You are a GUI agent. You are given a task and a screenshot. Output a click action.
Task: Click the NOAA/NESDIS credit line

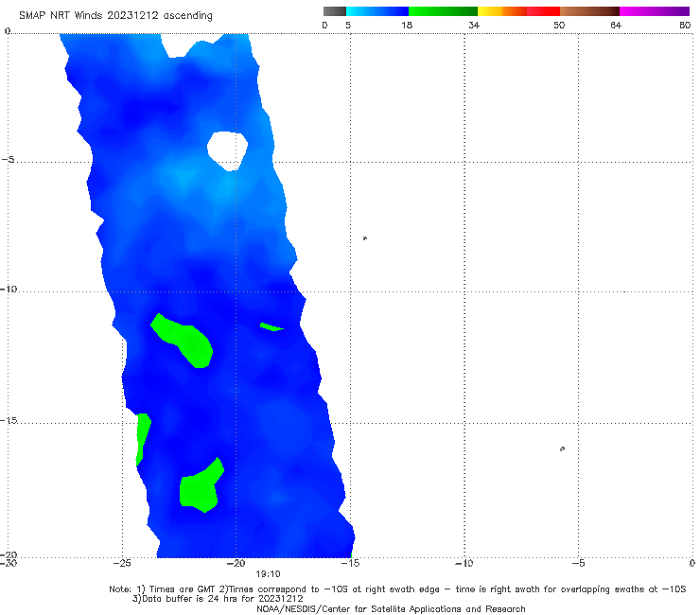pos(391,608)
